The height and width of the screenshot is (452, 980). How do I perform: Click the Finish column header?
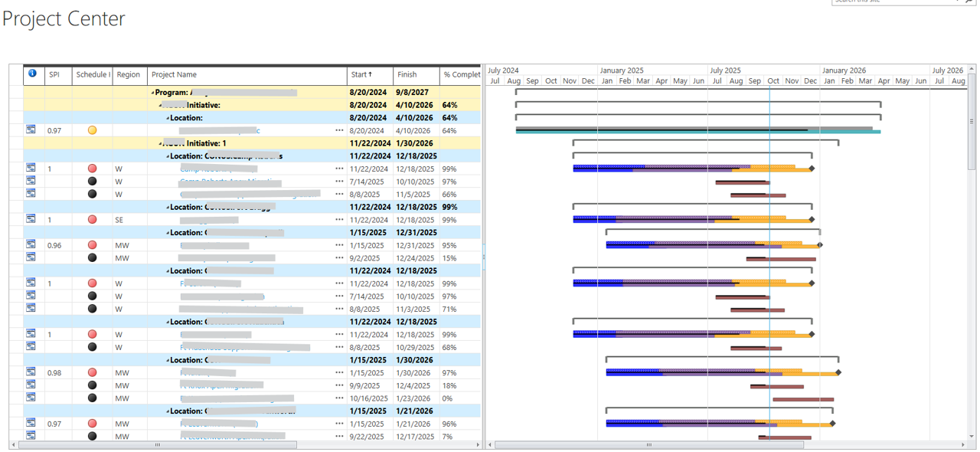coord(407,74)
